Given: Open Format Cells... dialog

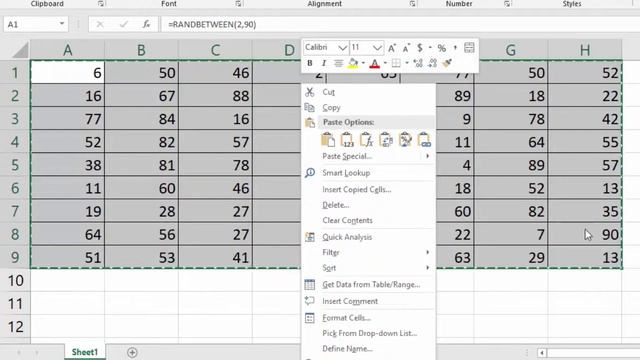Looking at the screenshot, I should tap(346, 318).
